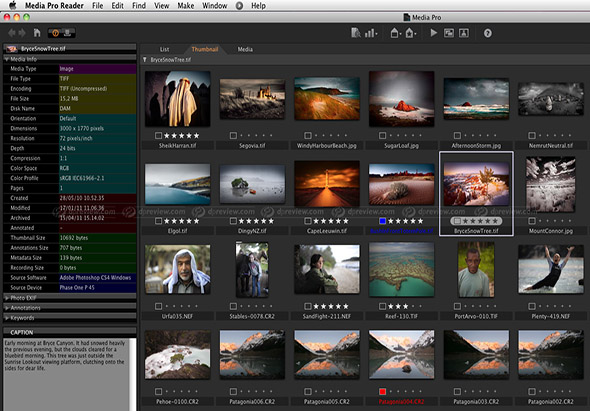Open help with the question mark icon
Image resolution: width=590 pixels, height=411 pixels.
click(488, 33)
